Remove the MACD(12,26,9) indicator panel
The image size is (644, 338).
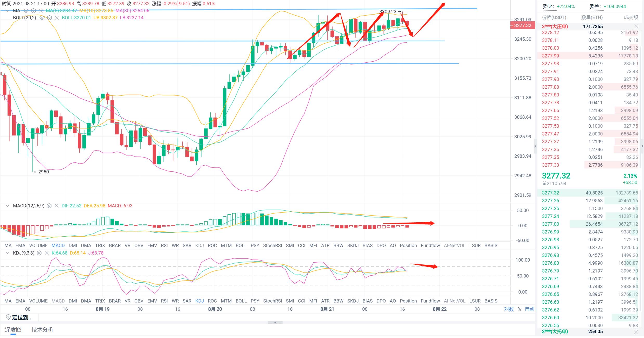point(56,206)
